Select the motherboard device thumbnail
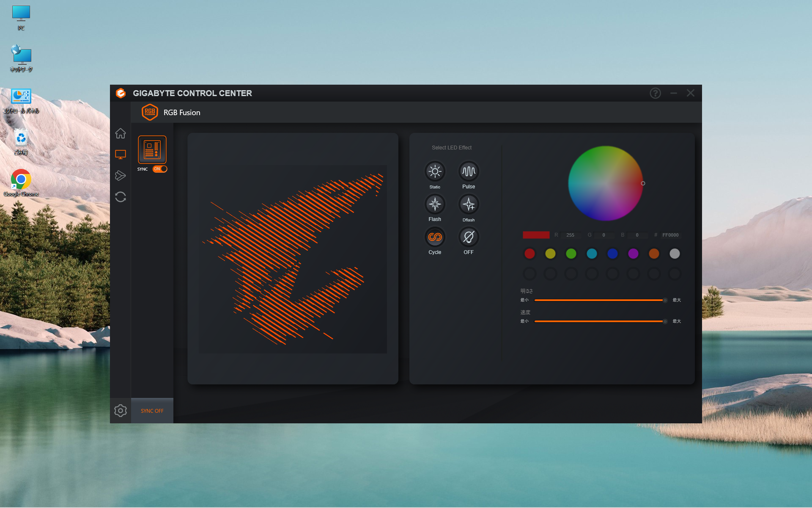The width and height of the screenshot is (812, 508). (x=152, y=149)
